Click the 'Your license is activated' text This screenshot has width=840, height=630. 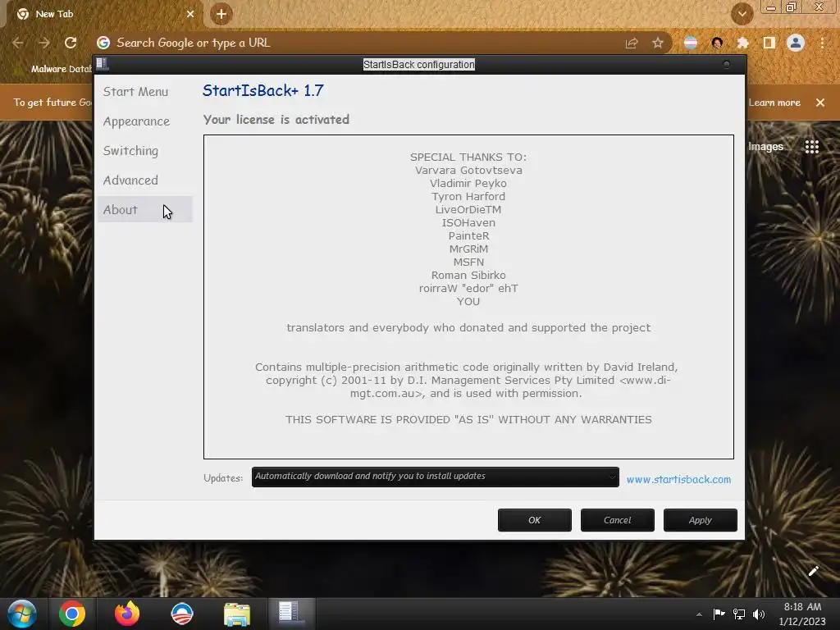point(276,120)
